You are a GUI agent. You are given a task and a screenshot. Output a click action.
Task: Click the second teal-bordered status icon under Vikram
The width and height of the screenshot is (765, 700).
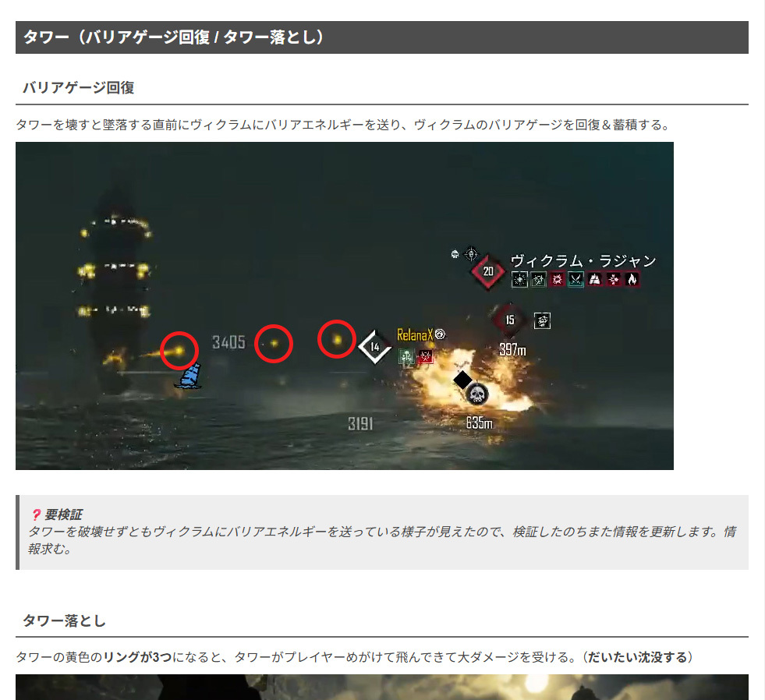coord(538,279)
